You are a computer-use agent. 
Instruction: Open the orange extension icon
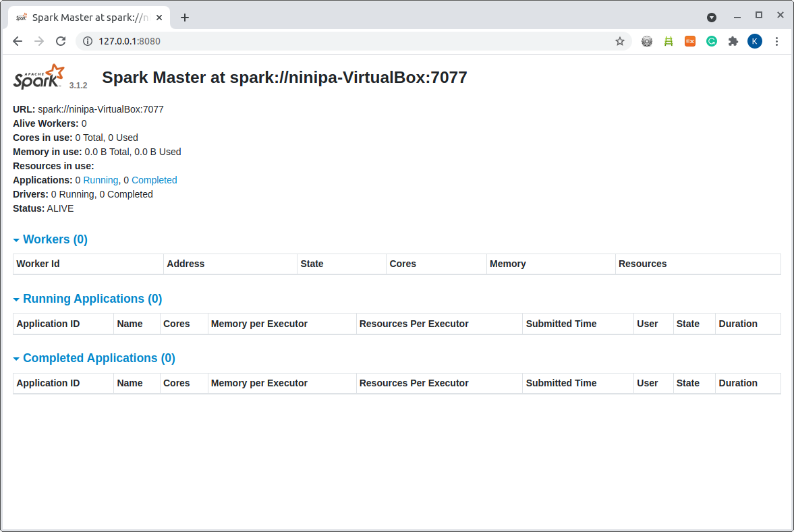click(x=690, y=42)
